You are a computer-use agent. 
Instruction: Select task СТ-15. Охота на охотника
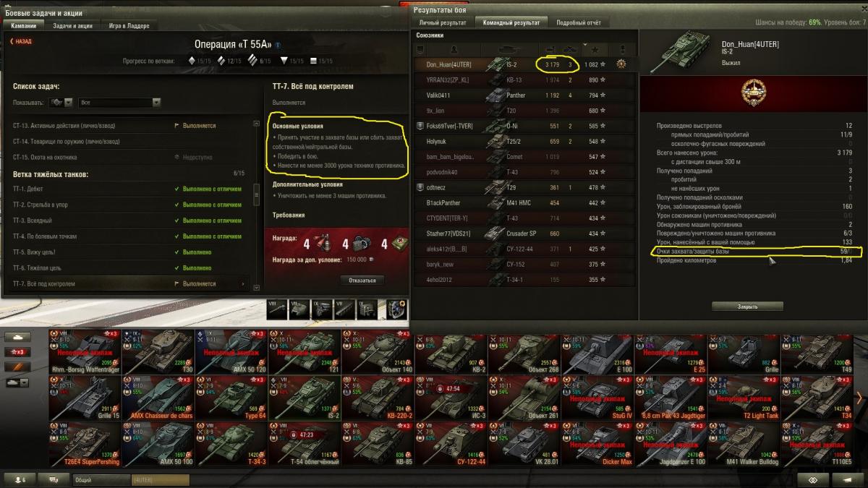(130, 157)
